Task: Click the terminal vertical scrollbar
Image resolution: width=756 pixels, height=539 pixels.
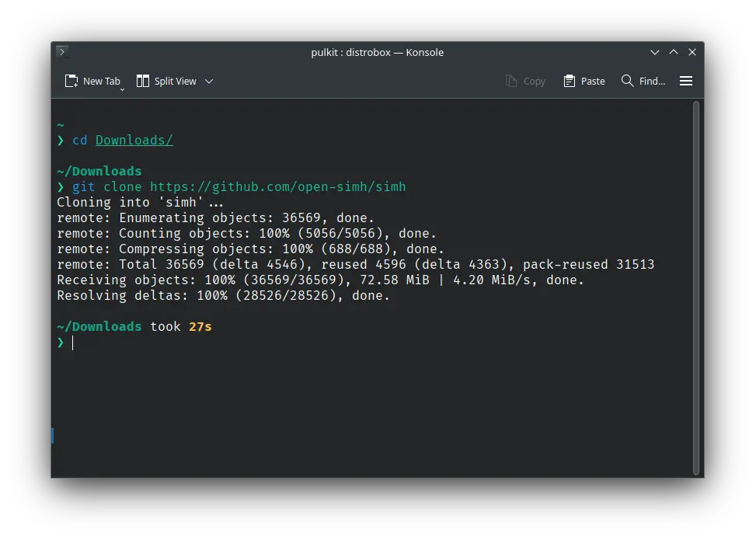Action: 695,288
